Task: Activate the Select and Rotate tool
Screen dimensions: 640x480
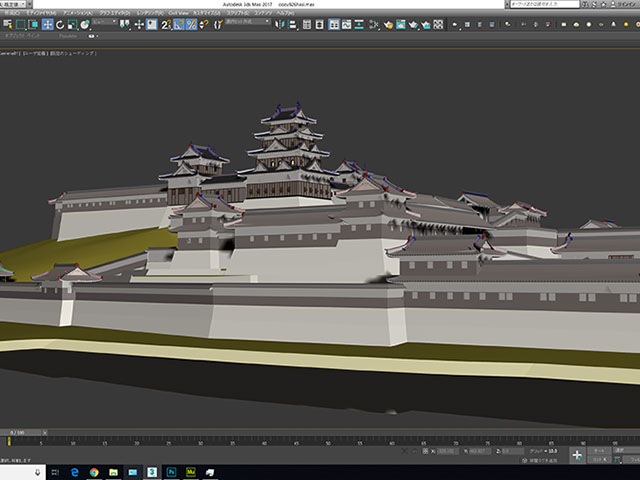Action: pos(61,24)
